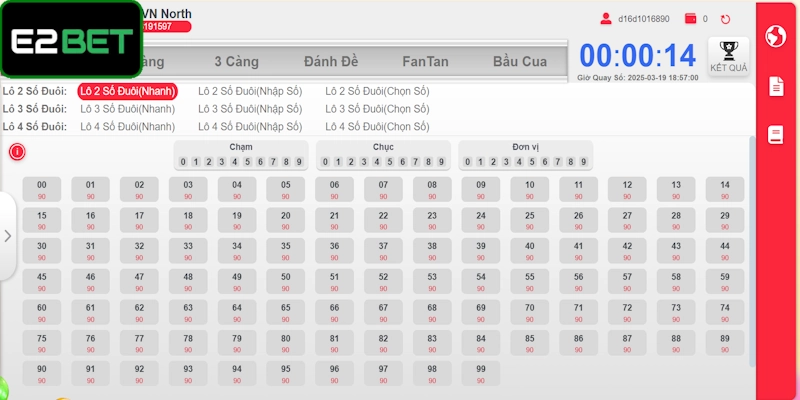This screenshot has height=400, width=800.
Task: Open the document report icon in sidebar
Action: click(776, 86)
